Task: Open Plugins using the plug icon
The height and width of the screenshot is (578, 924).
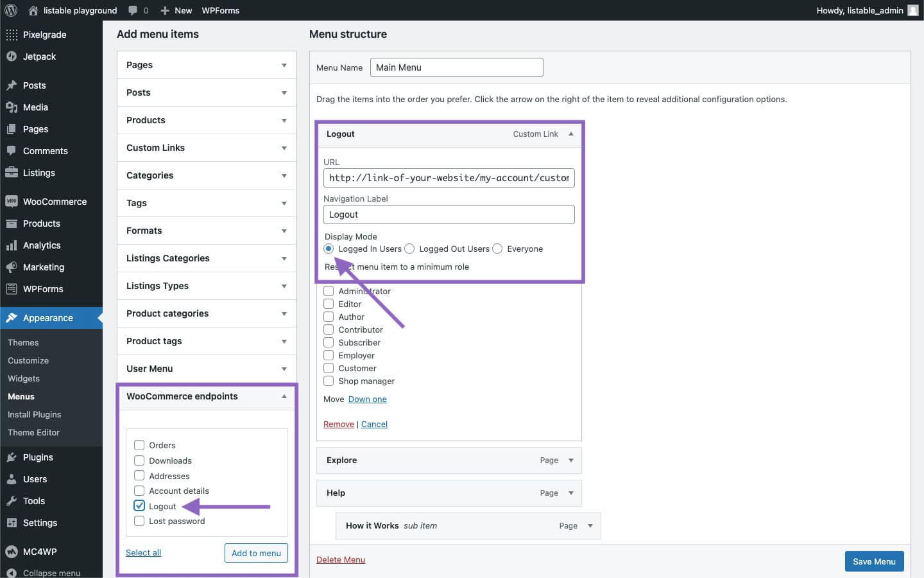Action: tap(11, 457)
